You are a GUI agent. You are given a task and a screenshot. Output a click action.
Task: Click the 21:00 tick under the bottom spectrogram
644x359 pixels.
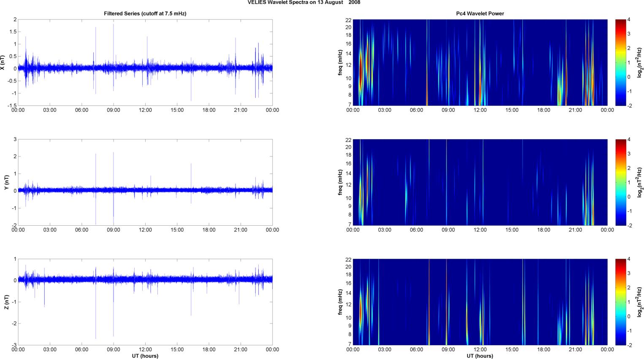click(x=576, y=350)
